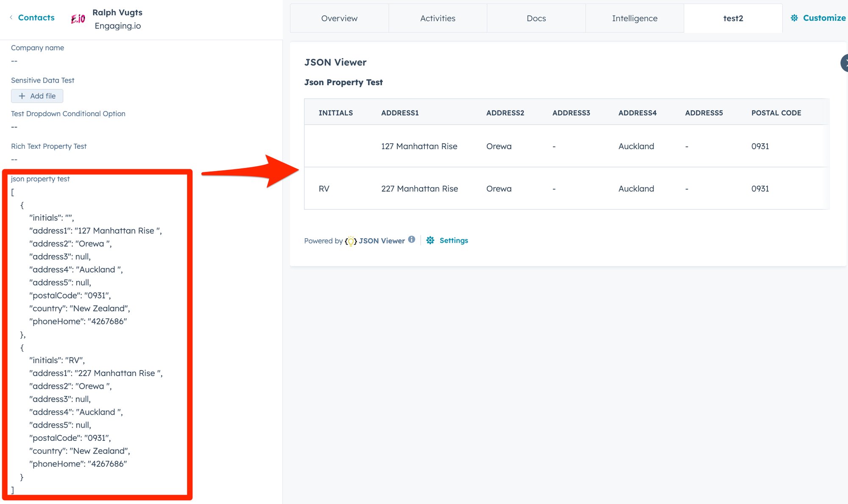This screenshot has width=848, height=504.
Task: Click the plus icon in Add file
Action: tap(22, 96)
